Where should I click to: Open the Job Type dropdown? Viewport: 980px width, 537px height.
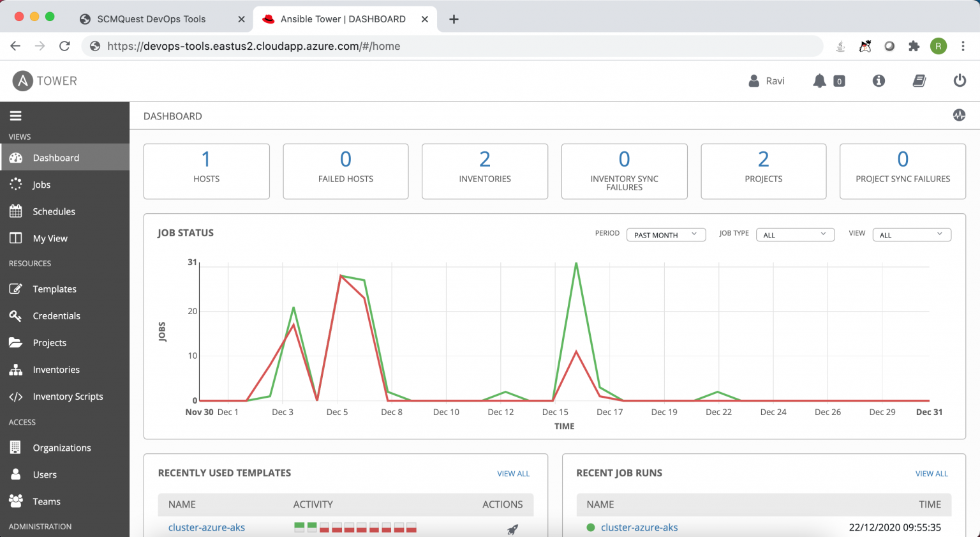click(x=794, y=234)
